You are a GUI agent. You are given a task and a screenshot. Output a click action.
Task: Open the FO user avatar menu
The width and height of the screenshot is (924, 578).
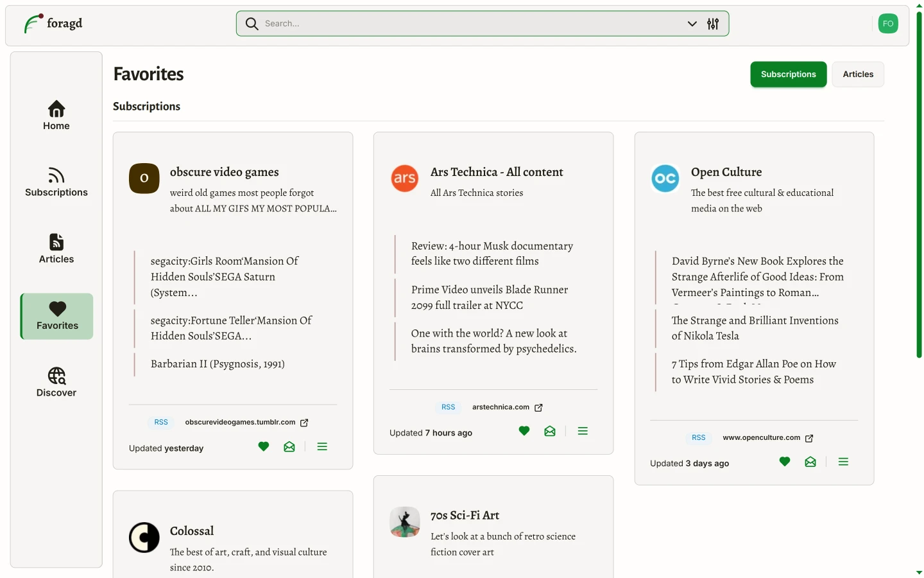888,24
